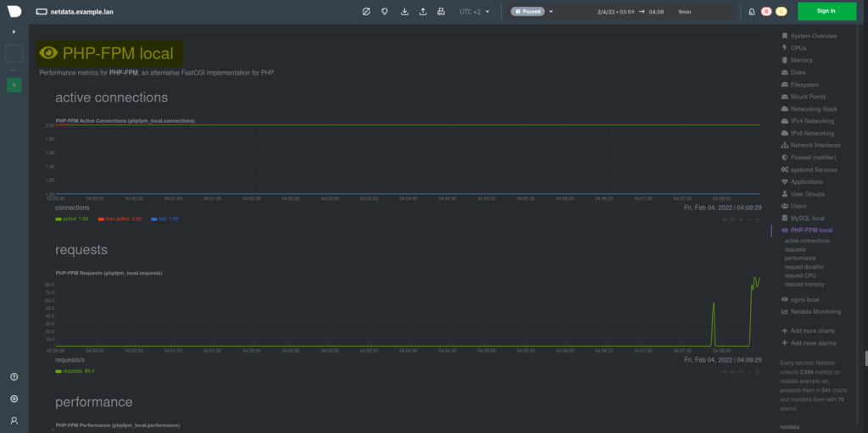The width and height of the screenshot is (868, 433).
Task: Go to System Overview in the right menu
Action: (813, 36)
